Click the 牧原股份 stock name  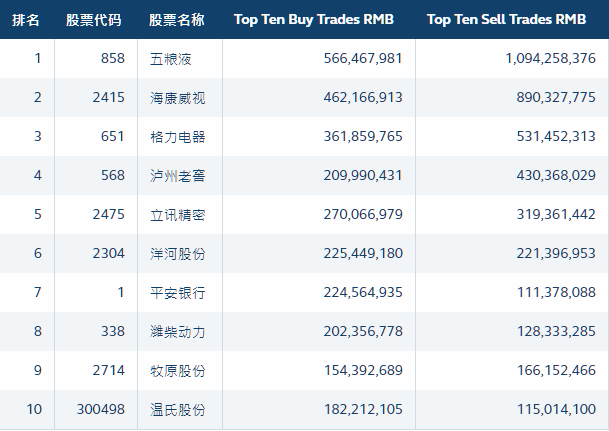(x=177, y=371)
